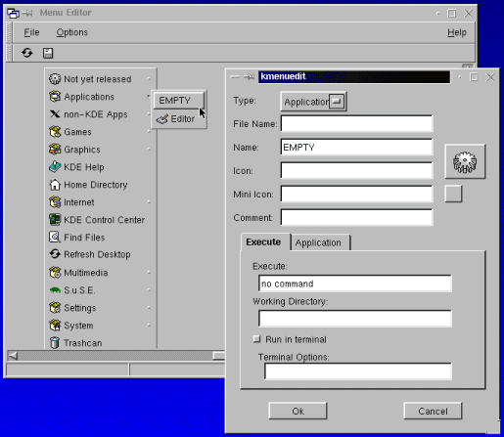
Task: Open the File menu
Action: tap(31, 32)
